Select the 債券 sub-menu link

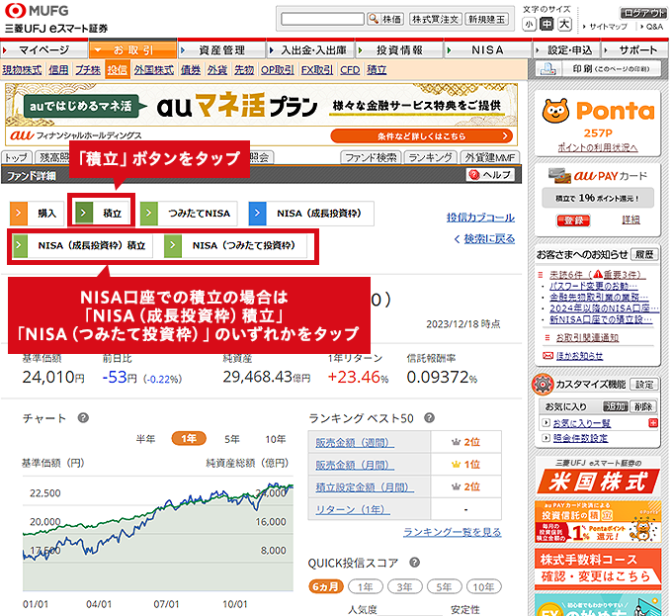pyautogui.click(x=191, y=70)
